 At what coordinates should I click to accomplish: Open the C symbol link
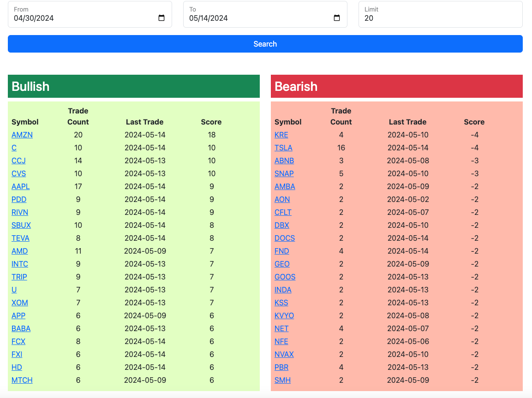(x=14, y=148)
